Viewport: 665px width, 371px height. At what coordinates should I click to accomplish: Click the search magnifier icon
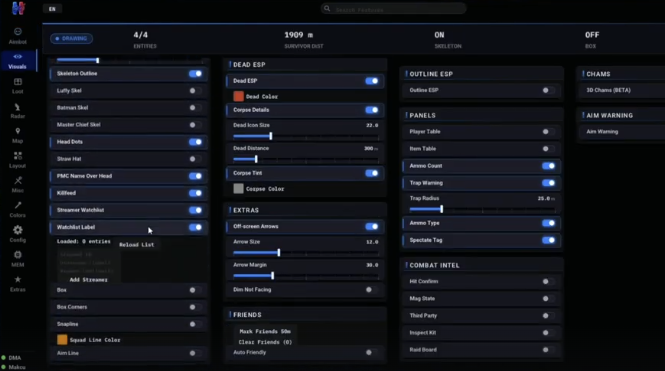327,8
